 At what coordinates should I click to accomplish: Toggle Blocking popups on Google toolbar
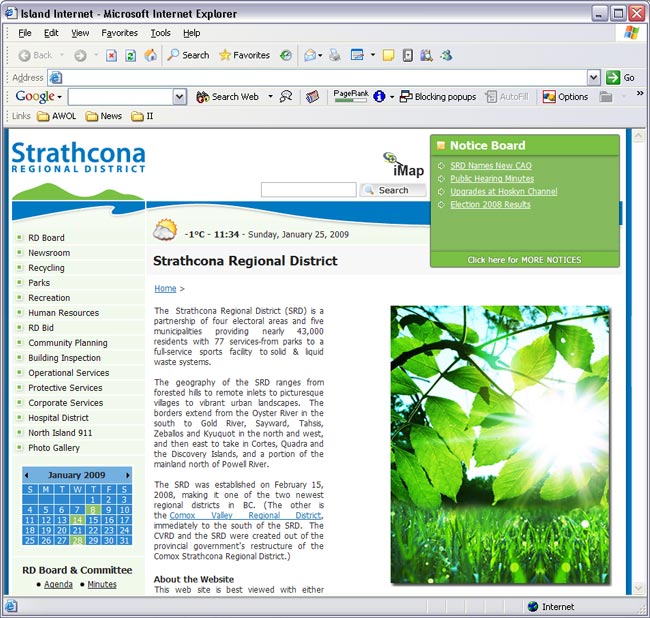tap(438, 97)
